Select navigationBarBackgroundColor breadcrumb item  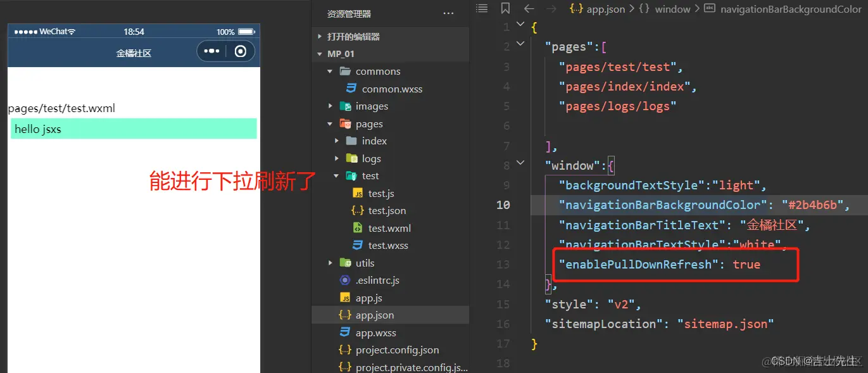pos(791,9)
